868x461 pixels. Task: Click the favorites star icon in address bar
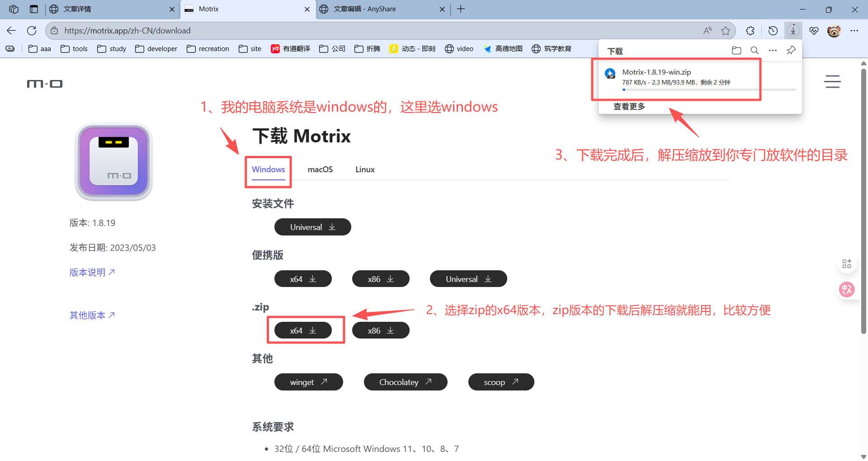tap(726, 31)
